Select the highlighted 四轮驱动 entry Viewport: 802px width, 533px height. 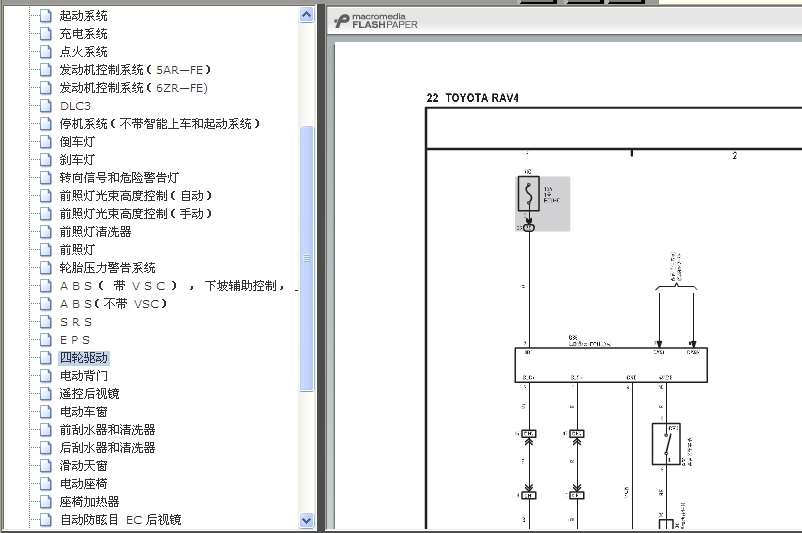tap(84, 358)
